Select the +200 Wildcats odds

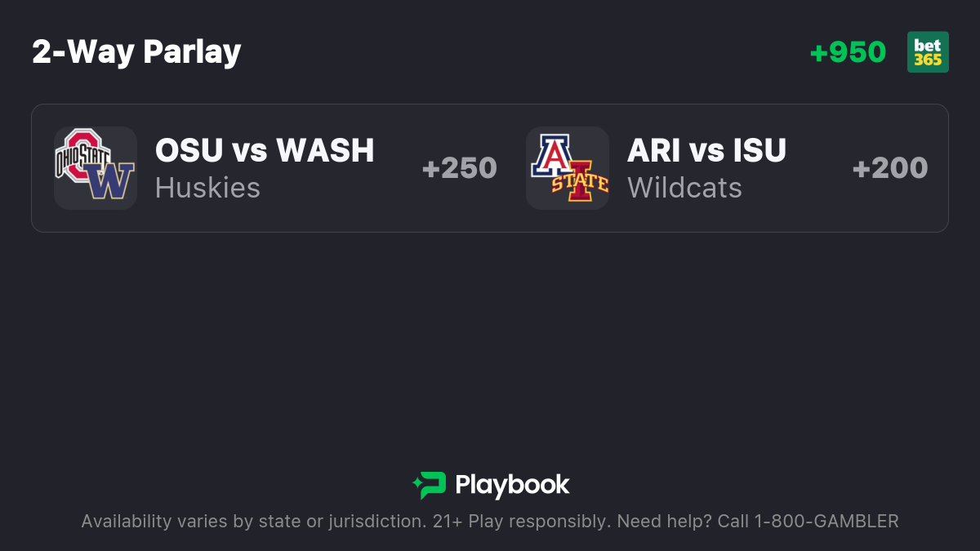coord(890,168)
